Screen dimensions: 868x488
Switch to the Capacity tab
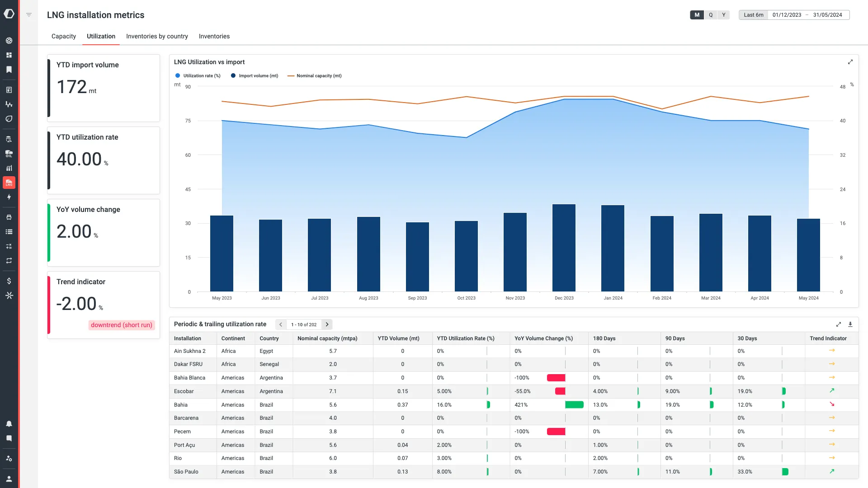(x=63, y=36)
